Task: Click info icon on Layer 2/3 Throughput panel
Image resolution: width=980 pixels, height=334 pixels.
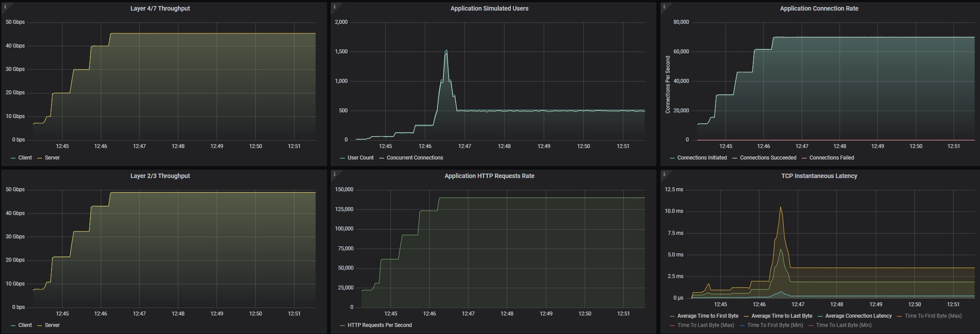Action: point(5,174)
